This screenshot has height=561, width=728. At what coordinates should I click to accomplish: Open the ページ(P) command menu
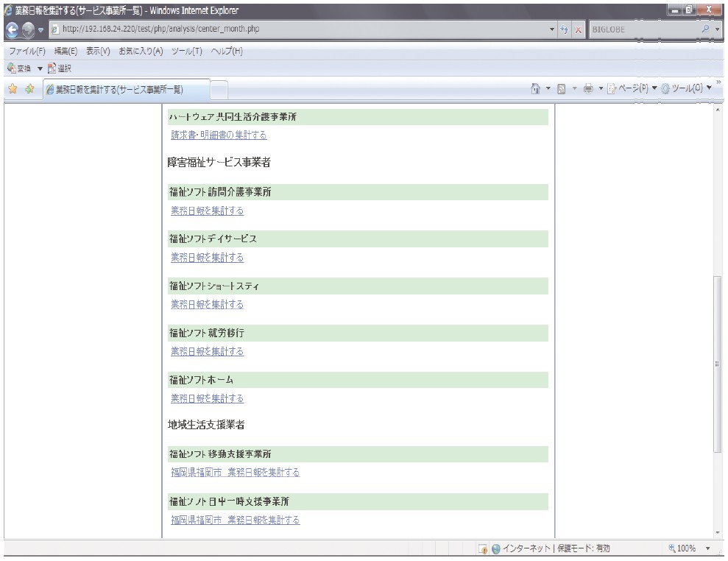click(x=632, y=88)
